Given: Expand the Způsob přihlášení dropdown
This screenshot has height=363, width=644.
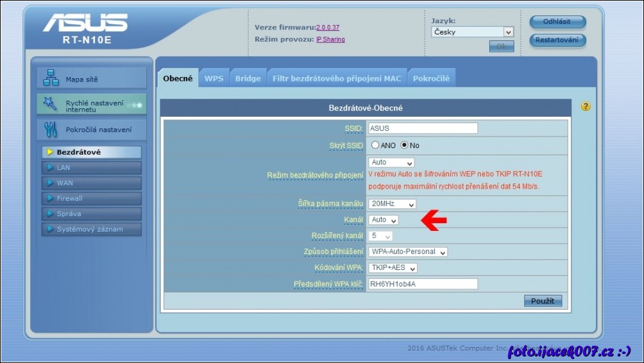Looking at the screenshot, I should click(408, 252).
